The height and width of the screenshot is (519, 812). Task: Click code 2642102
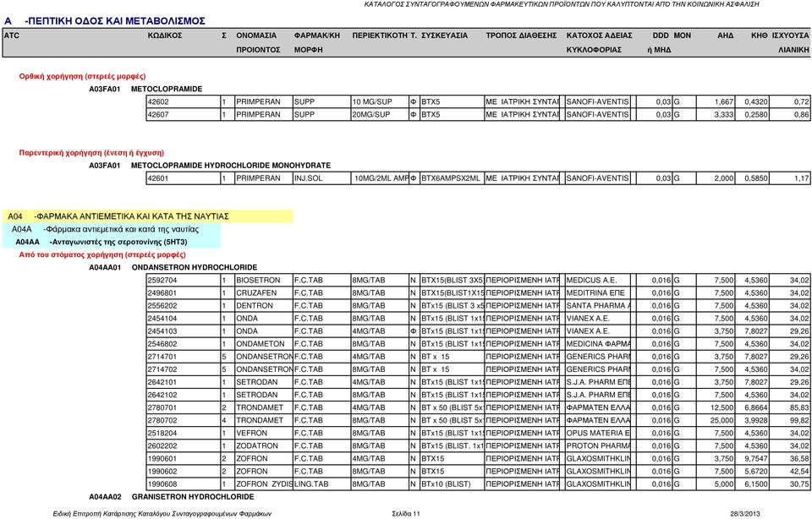(x=162, y=395)
